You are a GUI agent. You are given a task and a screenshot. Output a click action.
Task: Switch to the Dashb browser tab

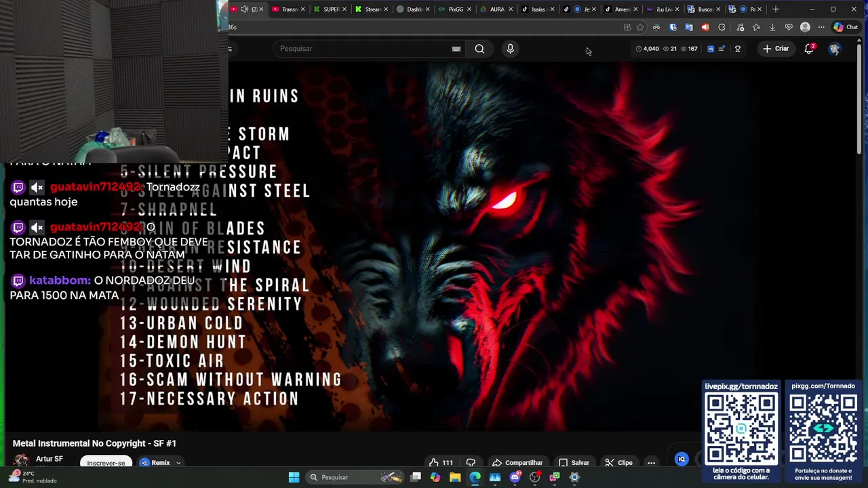(414, 9)
